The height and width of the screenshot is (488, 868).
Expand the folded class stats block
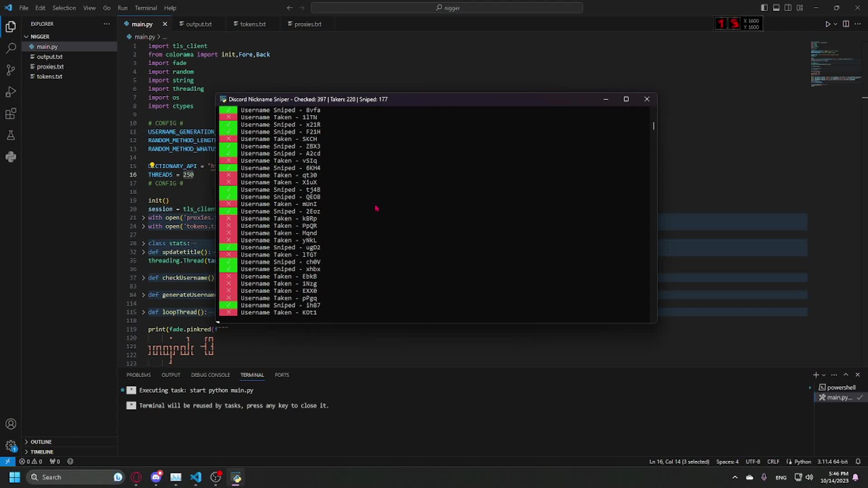[x=143, y=244]
